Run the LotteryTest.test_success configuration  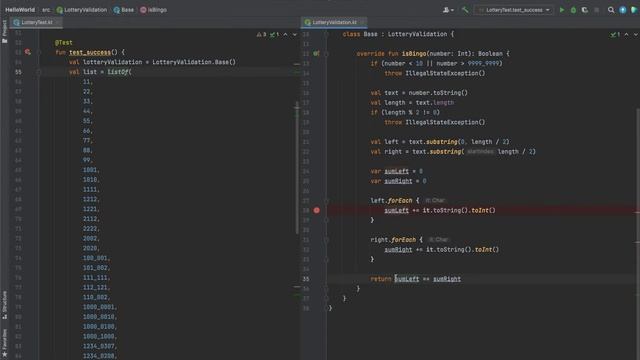[562, 10]
